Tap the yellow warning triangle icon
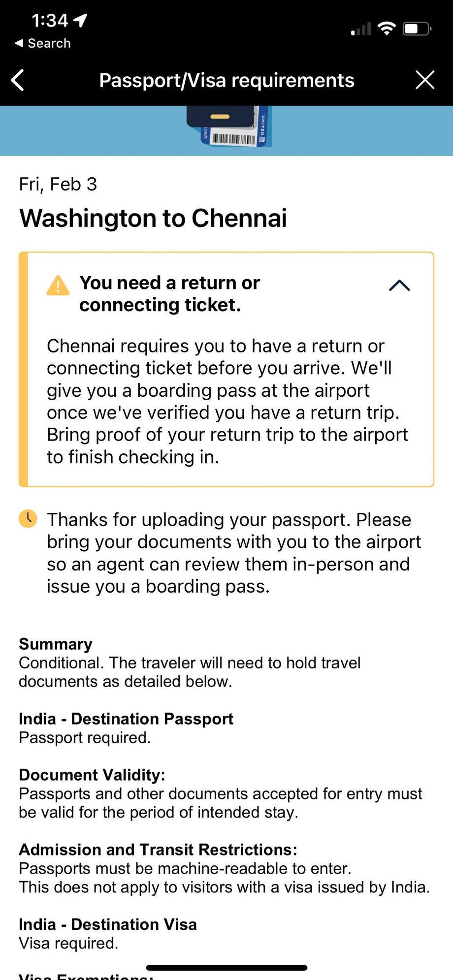 (58, 286)
